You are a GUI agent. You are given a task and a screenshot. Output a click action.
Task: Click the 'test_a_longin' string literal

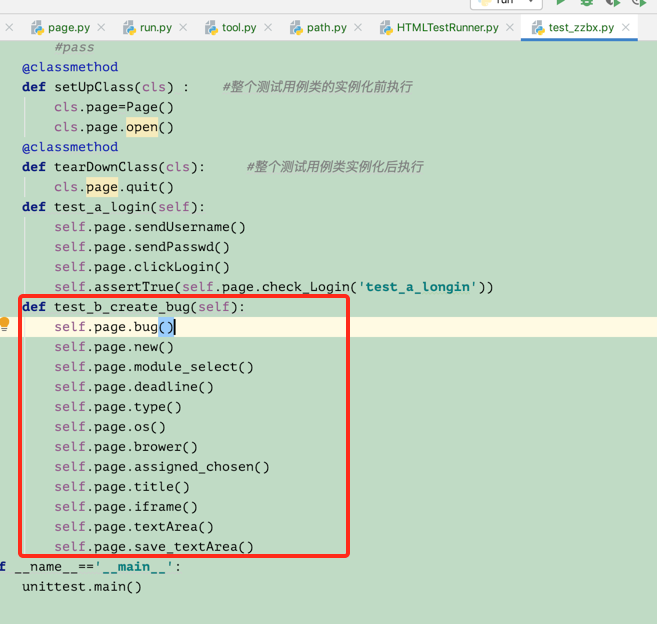(420, 287)
